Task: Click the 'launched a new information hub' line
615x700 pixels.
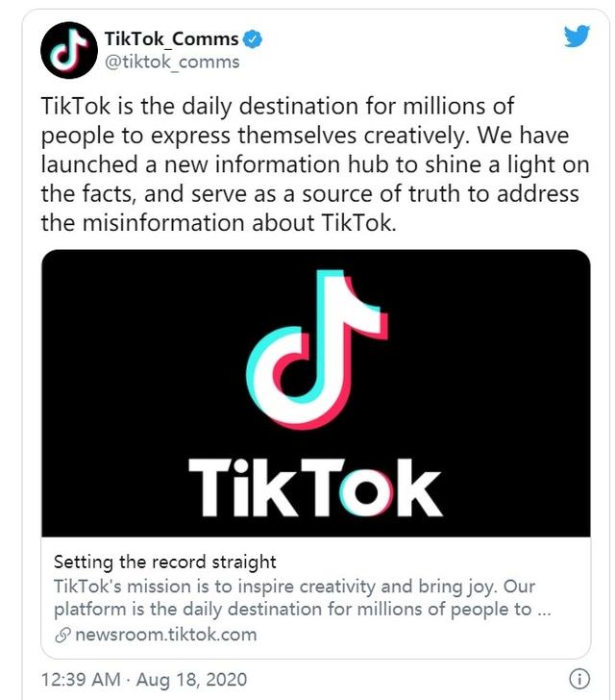Action: click(x=315, y=164)
